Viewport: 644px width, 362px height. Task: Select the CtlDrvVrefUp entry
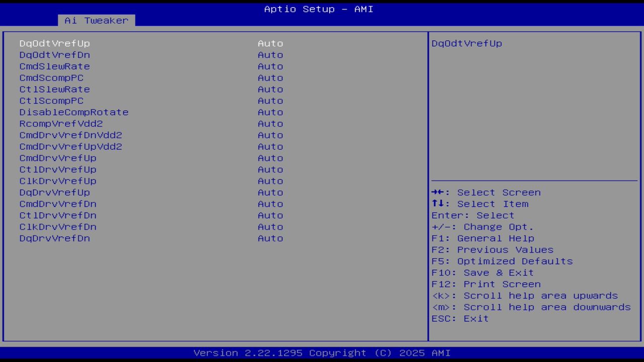(270, 169)
